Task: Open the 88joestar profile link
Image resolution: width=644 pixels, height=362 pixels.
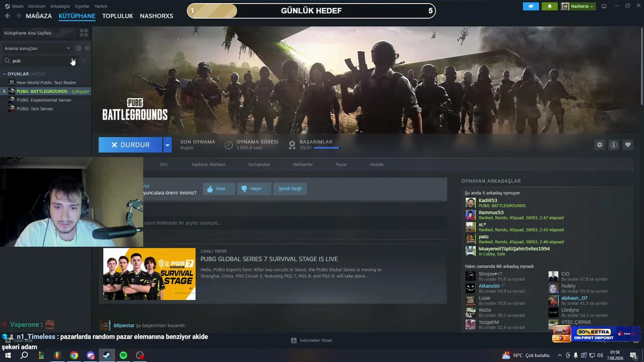Action: [x=124, y=325]
